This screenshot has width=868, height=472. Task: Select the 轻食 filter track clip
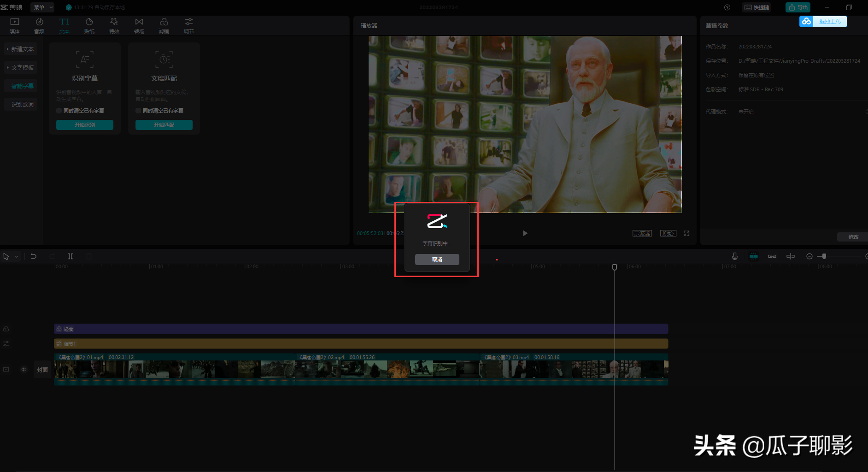click(361, 329)
